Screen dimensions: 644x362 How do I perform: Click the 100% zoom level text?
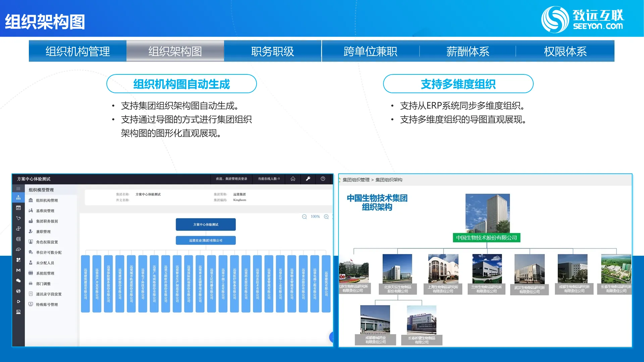315,217
